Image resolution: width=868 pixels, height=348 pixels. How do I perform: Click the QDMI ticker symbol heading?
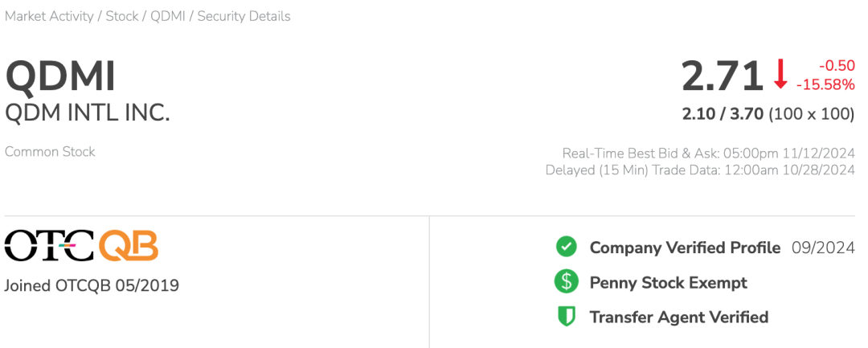click(x=61, y=76)
